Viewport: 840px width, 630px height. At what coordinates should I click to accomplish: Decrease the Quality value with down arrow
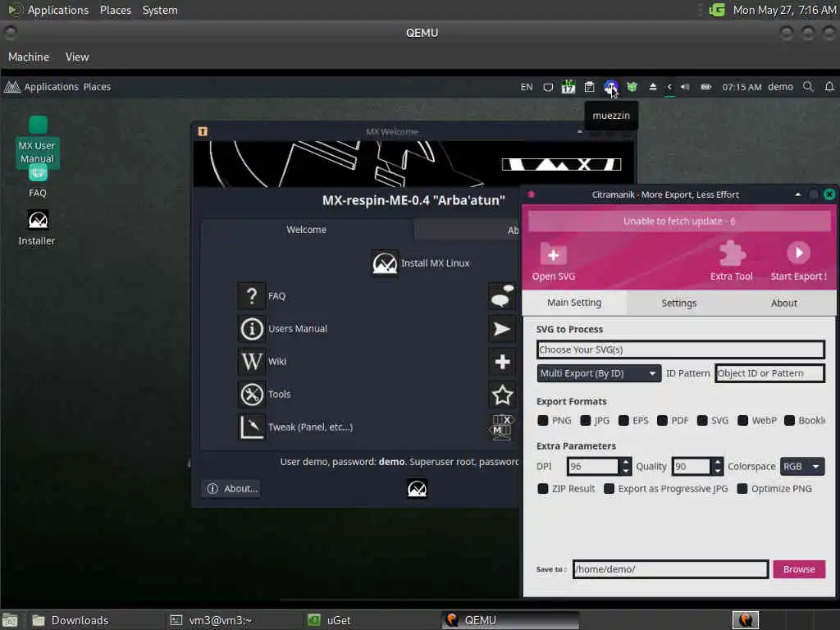[718, 472]
